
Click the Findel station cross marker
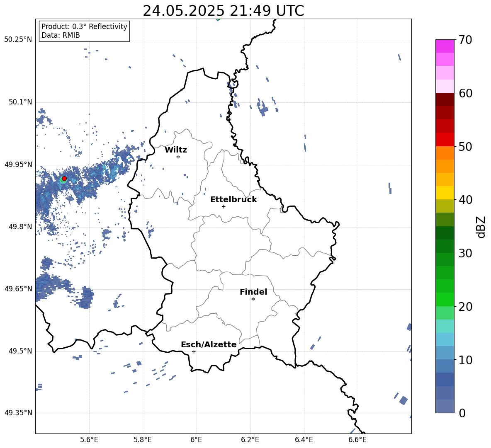[253, 299]
